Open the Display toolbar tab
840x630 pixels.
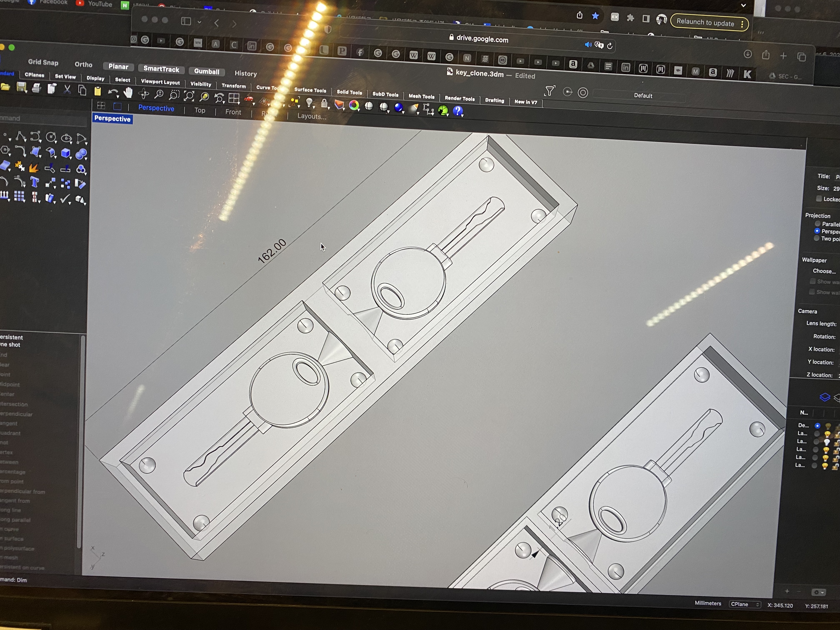click(x=95, y=78)
